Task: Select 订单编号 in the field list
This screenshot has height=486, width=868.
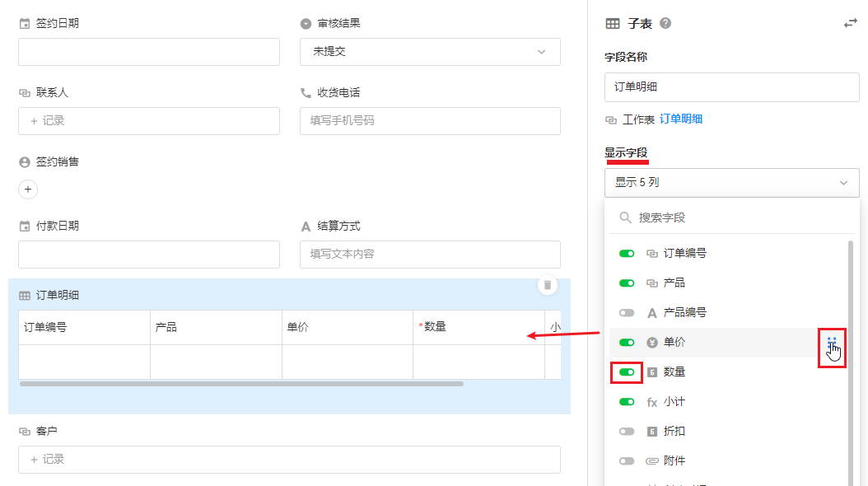Action: (x=684, y=254)
